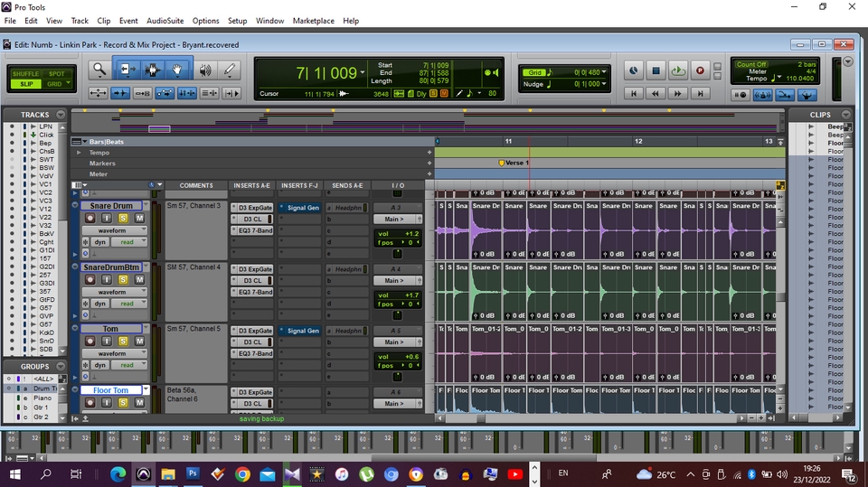Screen dimensions: 868x487
Task: Click the Snare Drum vol +1.2 field
Action: 398,234
